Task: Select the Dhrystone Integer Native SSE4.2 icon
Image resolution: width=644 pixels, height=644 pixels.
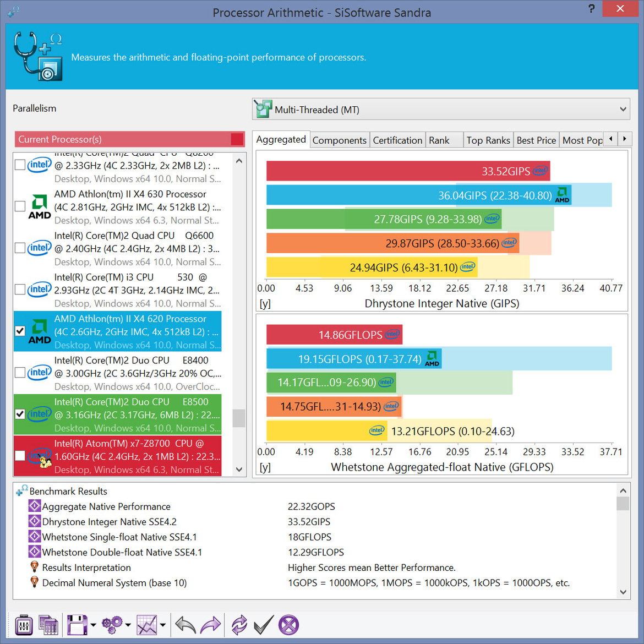Action: tap(35, 521)
